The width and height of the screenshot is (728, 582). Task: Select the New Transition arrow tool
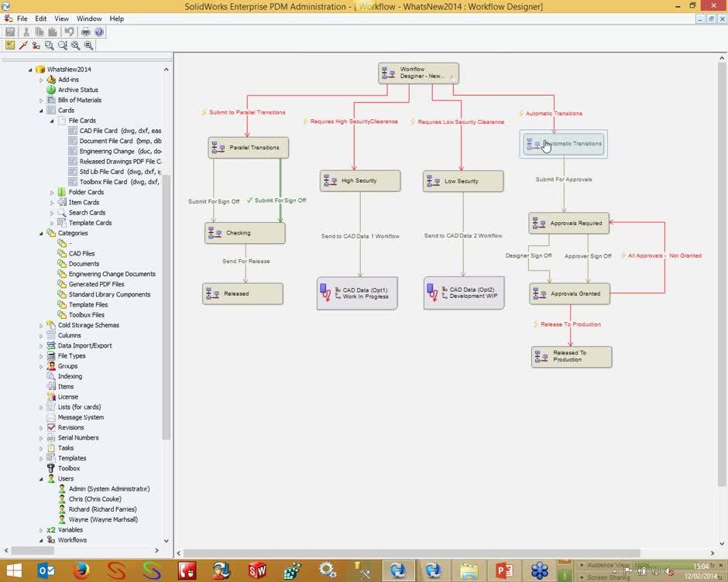22,46
